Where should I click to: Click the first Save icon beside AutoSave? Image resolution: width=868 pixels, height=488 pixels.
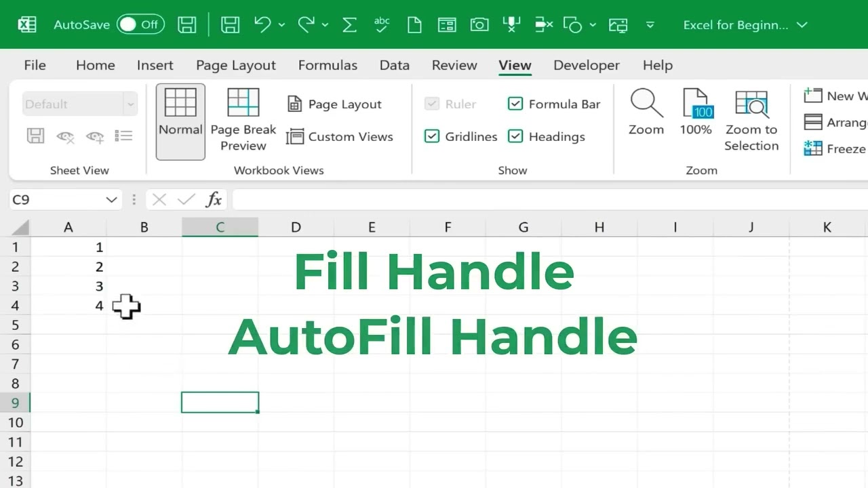point(187,25)
